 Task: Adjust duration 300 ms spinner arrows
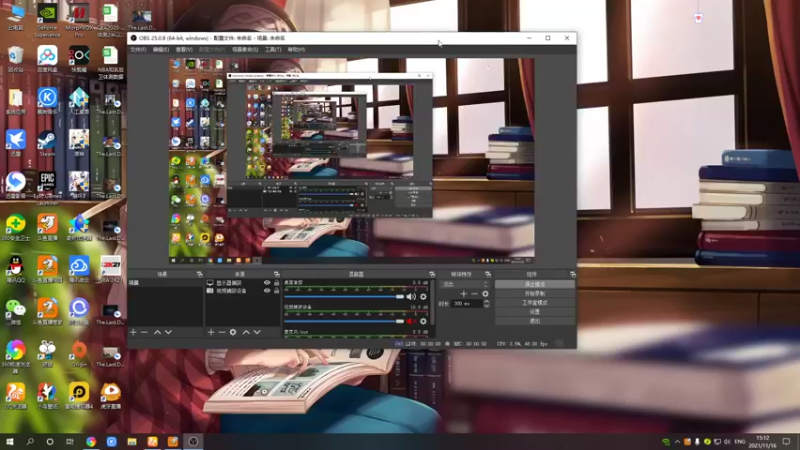(x=486, y=304)
